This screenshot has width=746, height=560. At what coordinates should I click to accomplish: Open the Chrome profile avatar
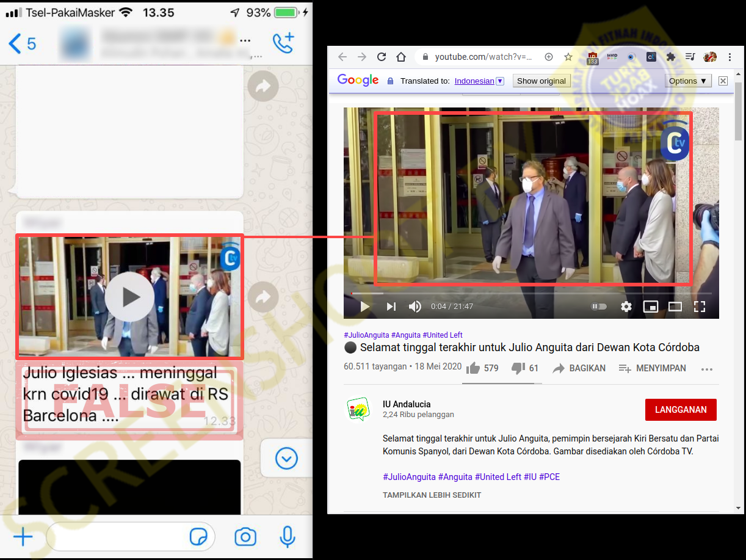point(710,57)
